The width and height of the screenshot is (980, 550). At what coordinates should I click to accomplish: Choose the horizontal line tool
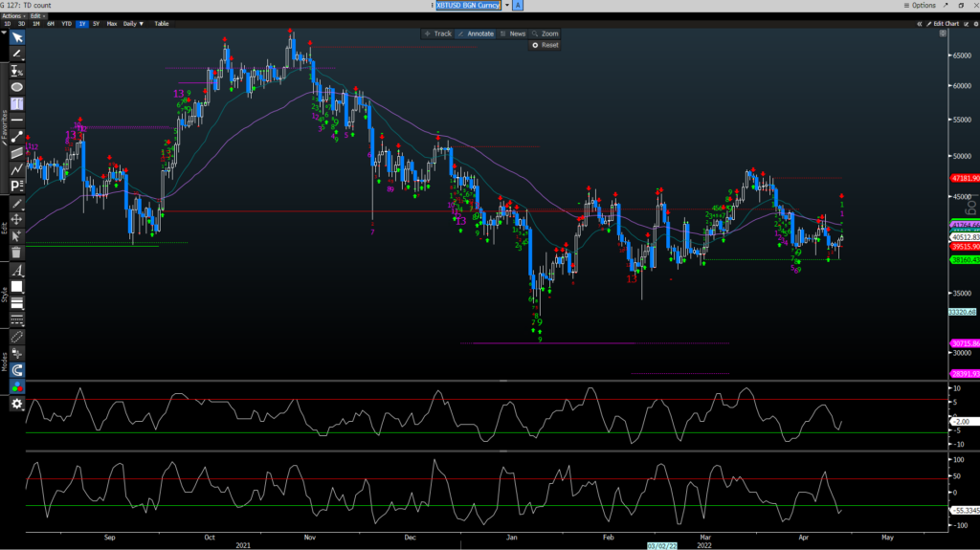coord(17,120)
